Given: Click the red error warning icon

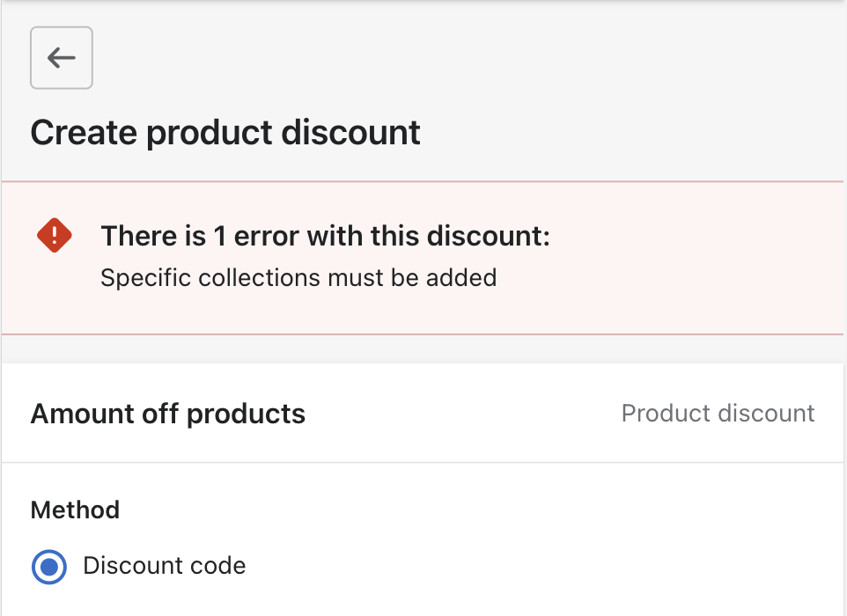Looking at the screenshot, I should (x=55, y=235).
